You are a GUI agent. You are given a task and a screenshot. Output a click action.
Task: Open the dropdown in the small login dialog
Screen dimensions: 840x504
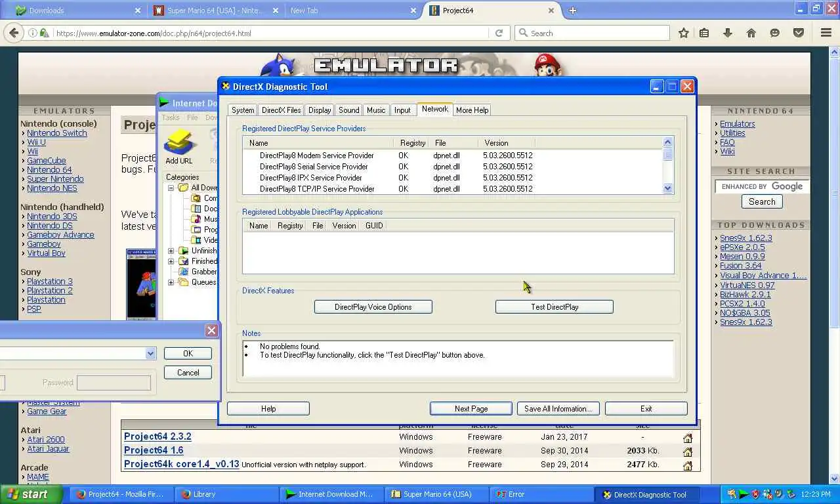150,353
